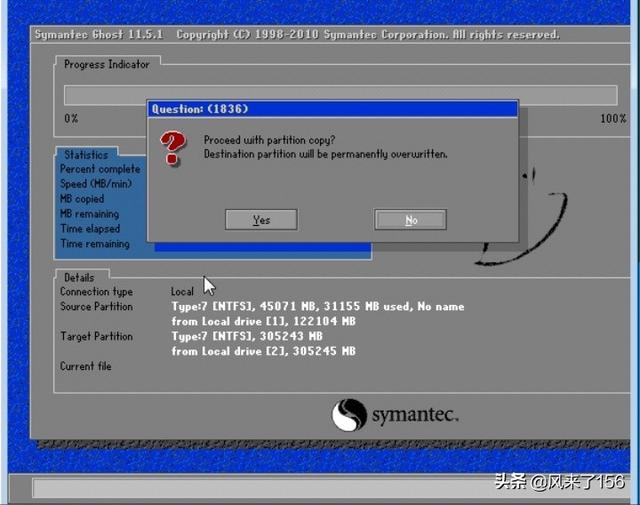
Task: Confirm partition copy with Yes button
Action: click(261, 220)
